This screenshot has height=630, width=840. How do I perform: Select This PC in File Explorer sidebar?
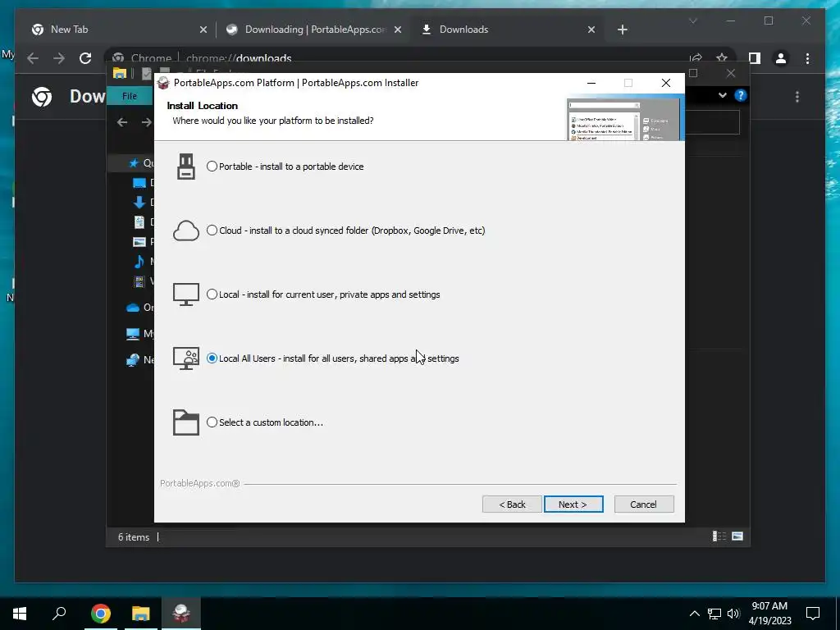132,334
